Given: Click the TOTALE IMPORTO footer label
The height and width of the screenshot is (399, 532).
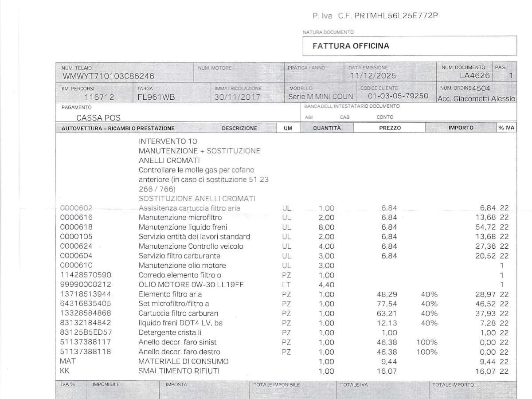Looking at the screenshot, I should tap(453, 385).
